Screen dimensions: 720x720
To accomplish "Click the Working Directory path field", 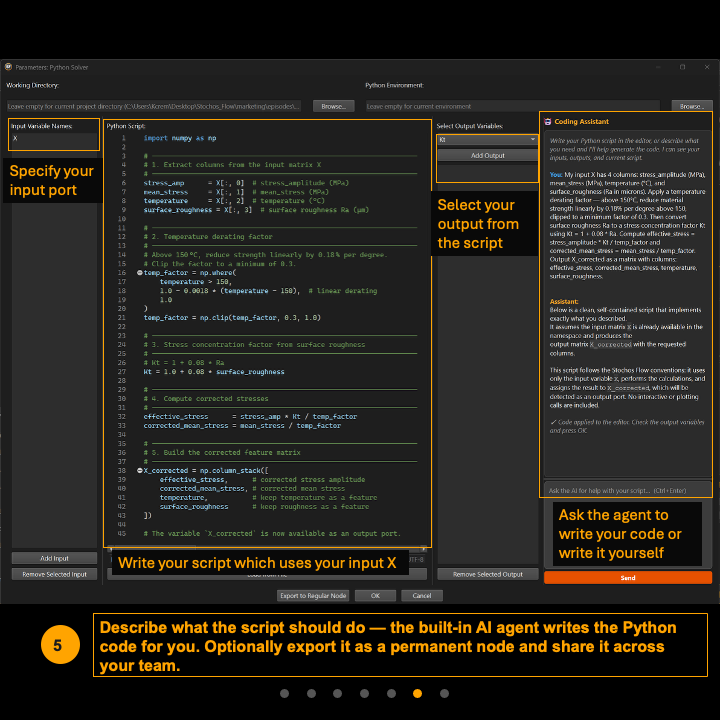I will tap(157, 106).
